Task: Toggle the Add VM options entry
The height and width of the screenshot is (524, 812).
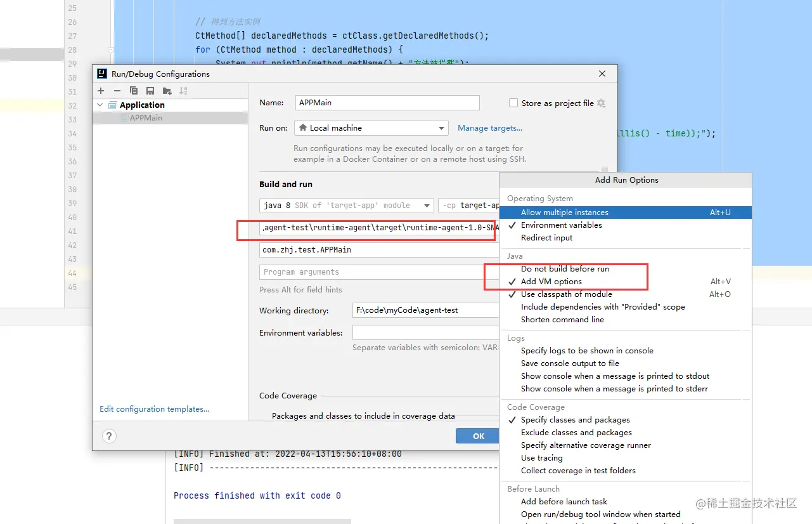Action: pyautogui.click(x=626, y=282)
